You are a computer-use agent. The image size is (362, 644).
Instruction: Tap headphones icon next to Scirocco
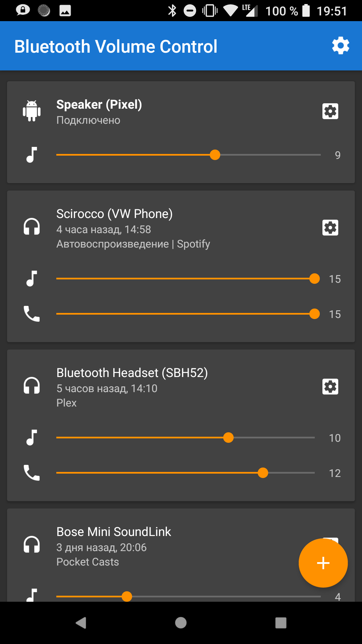pos(32,226)
